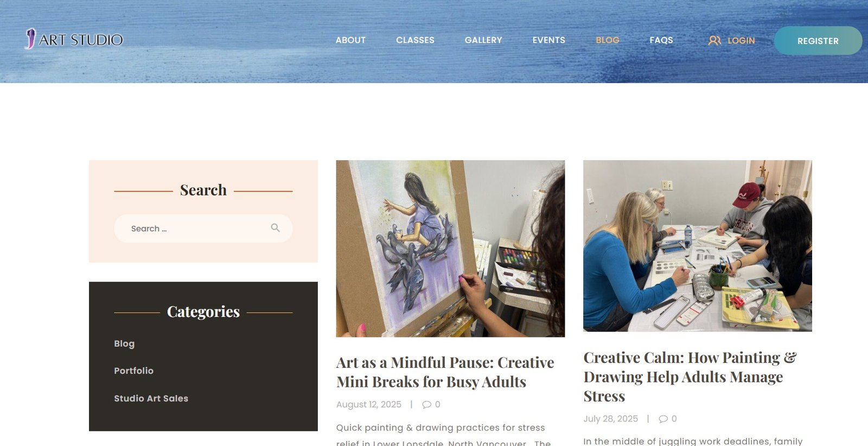Open the FAQs page
The image size is (868, 446).
(x=661, y=40)
